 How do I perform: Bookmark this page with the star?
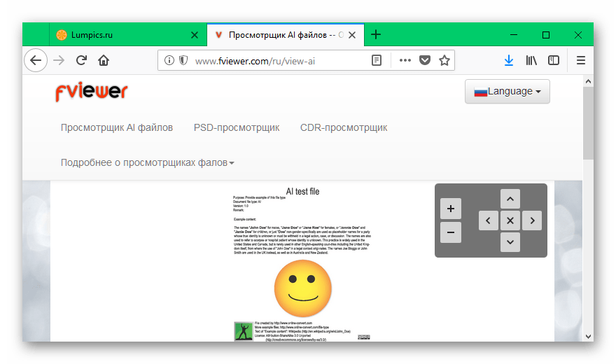tap(444, 60)
